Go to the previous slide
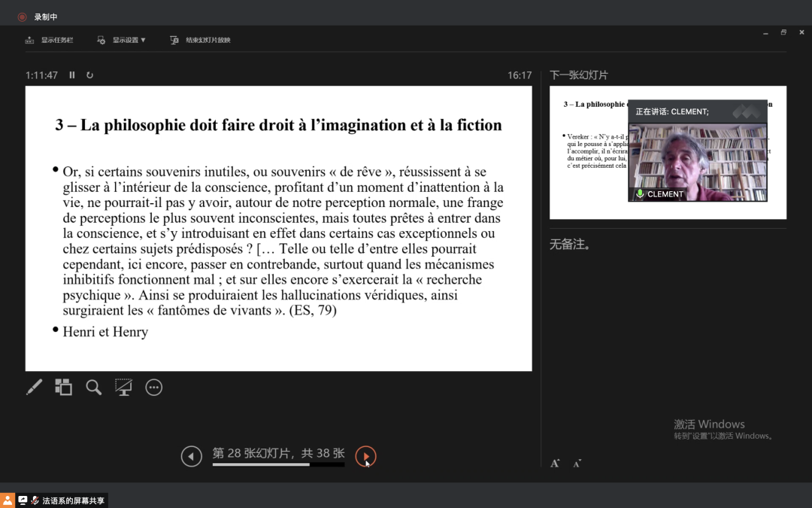The width and height of the screenshot is (812, 508). (x=192, y=456)
